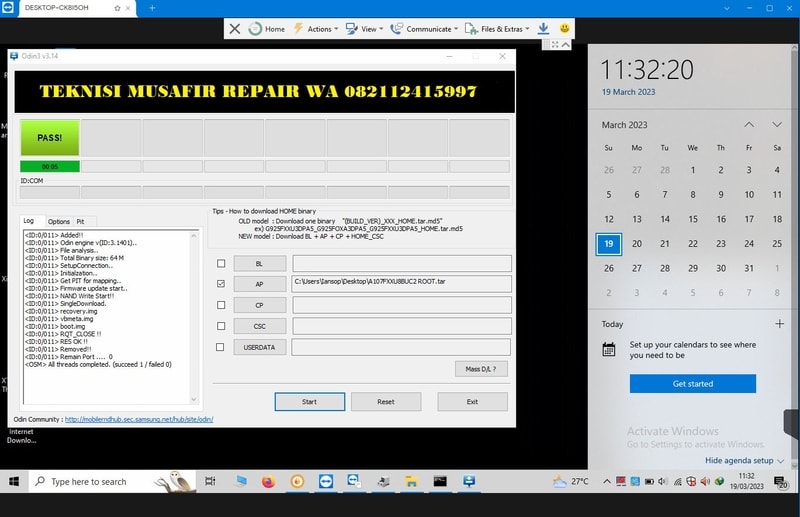Enable the CSC checkbox in Odin
Viewport: 800px width, 517px height.
click(221, 326)
